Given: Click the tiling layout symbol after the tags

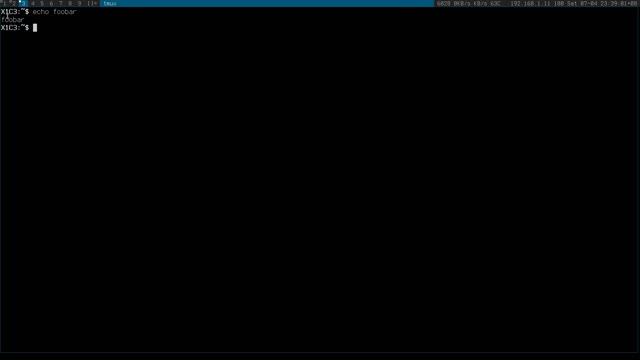Looking at the screenshot, I should 92,3.
